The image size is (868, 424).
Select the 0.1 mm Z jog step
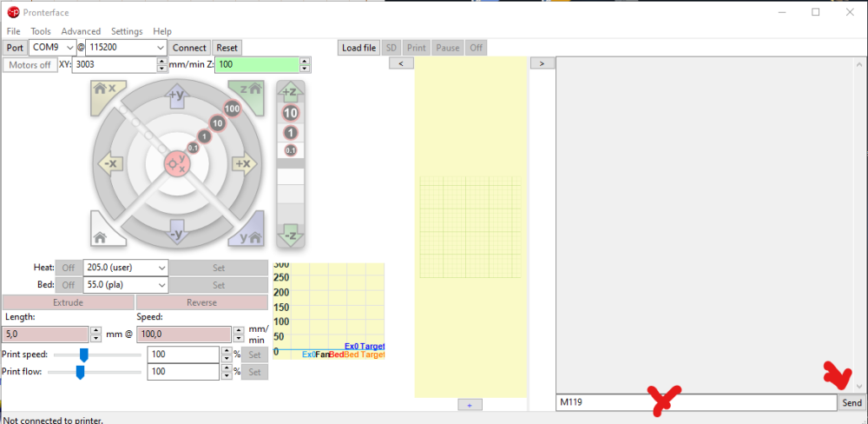(x=291, y=149)
